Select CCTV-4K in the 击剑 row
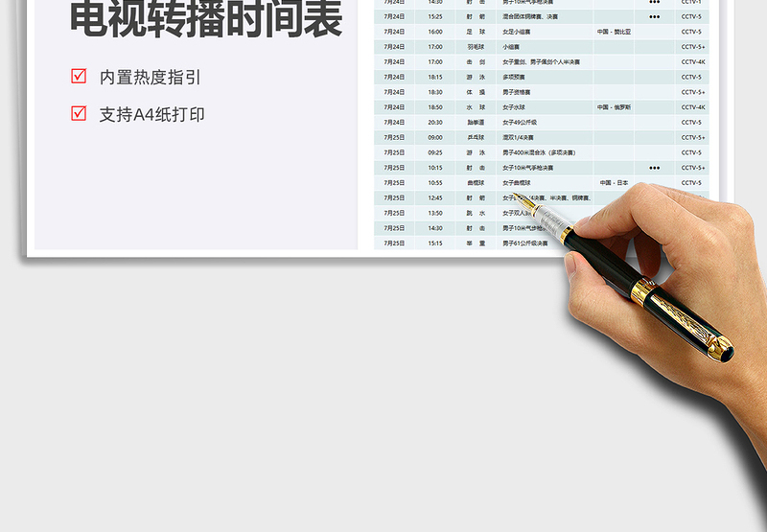This screenshot has width=767, height=532. point(693,62)
